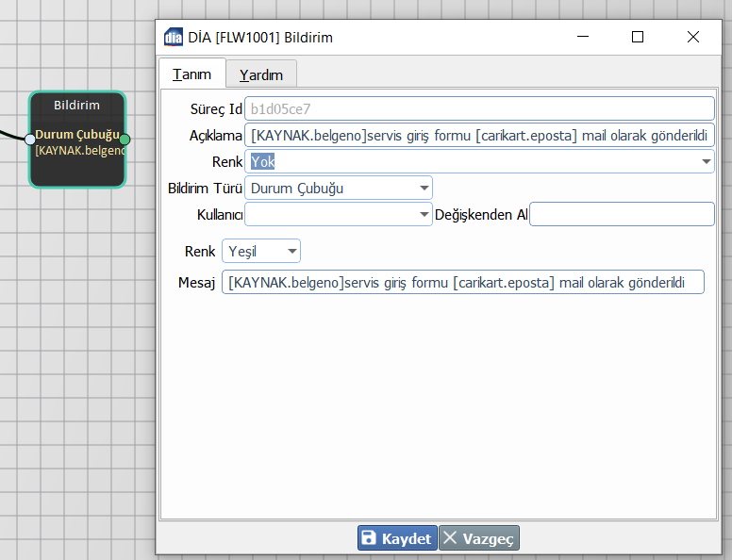Image resolution: width=732 pixels, height=560 pixels.
Task: Open the Yeşil color selection dropdown
Action: coord(292,252)
